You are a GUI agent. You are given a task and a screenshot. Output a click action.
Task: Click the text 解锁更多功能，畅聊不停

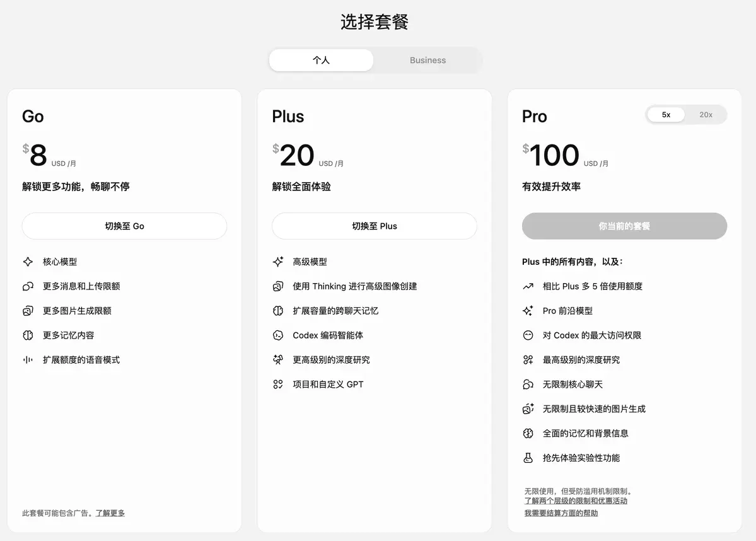coord(76,187)
